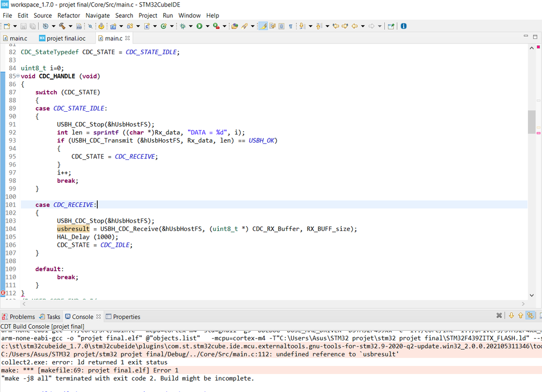Toggle show whitespace characters pilcrow
This screenshot has width=542, height=392.
click(x=291, y=26)
